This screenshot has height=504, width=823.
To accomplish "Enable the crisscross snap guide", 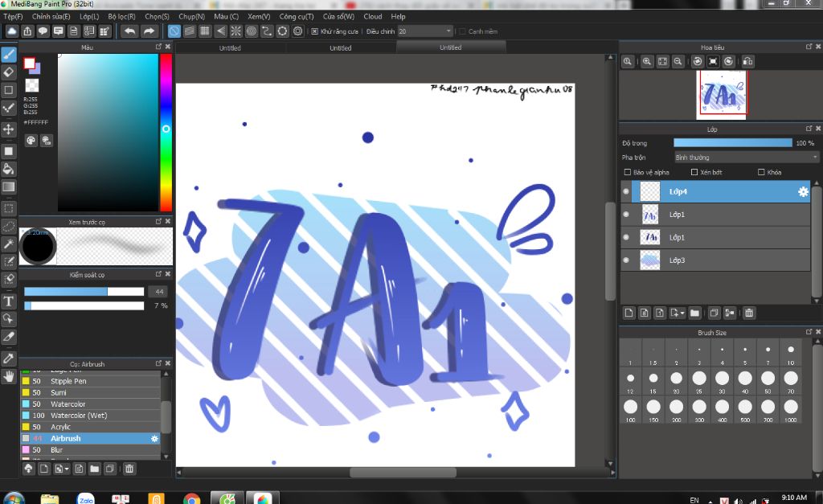I will [x=205, y=31].
